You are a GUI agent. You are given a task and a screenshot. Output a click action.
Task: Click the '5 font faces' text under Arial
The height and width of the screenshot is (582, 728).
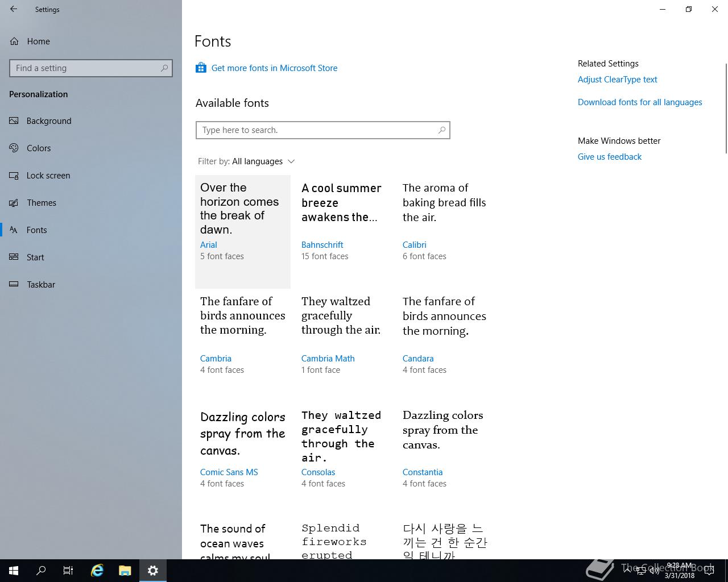(x=222, y=256)
